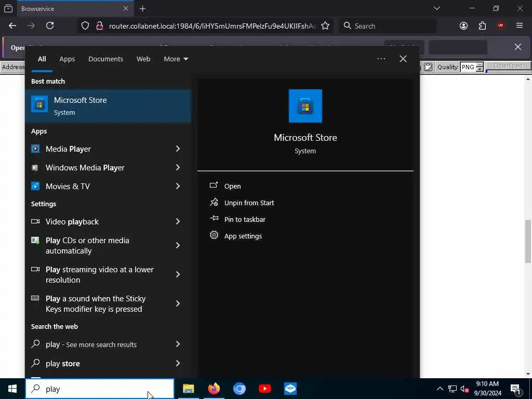The width and height of the screenshot is (532, 399).
Task: Dismiss the Firefox notification bar
Action: pyautogui.click(x=518, y=47)
